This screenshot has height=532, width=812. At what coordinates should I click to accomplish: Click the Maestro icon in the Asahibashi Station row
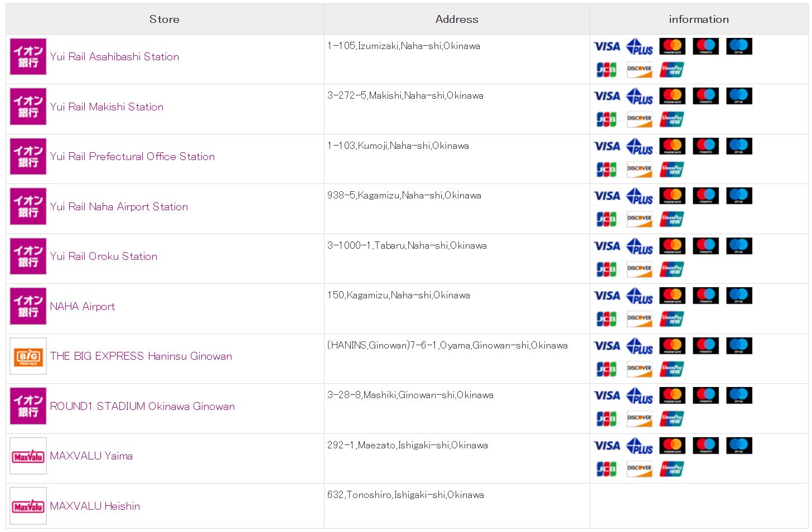coord(705,46)
